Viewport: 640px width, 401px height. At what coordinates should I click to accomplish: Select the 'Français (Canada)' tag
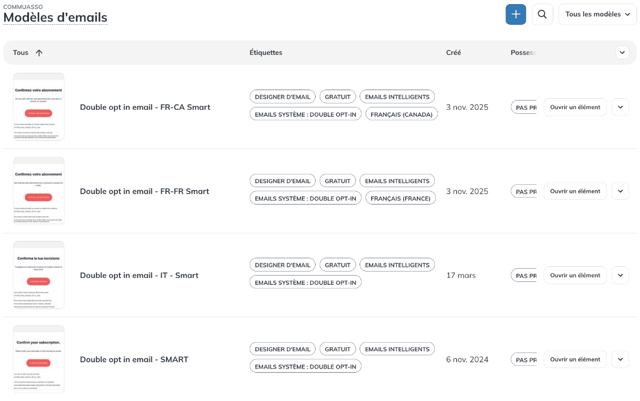(x=401, y=114)
